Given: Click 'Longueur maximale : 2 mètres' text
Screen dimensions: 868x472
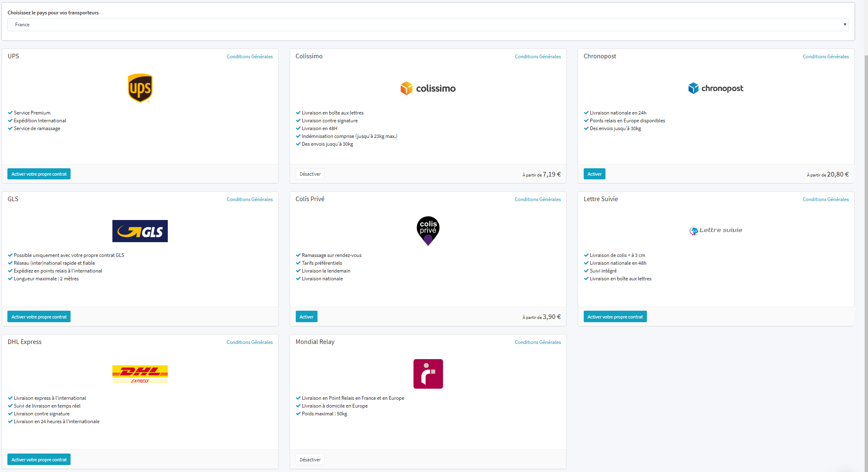Looking at the screenshot, I should pos(46,279).
